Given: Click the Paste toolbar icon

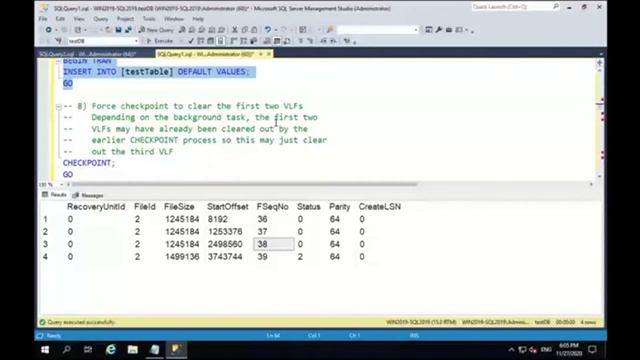Looking at the screenshot, I should 254,30.
